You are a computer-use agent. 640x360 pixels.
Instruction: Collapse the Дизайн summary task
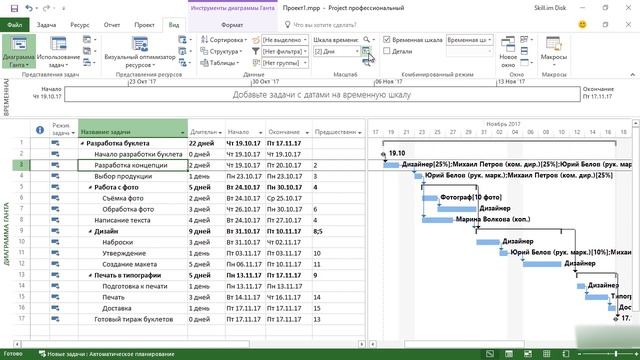(91, 232)
